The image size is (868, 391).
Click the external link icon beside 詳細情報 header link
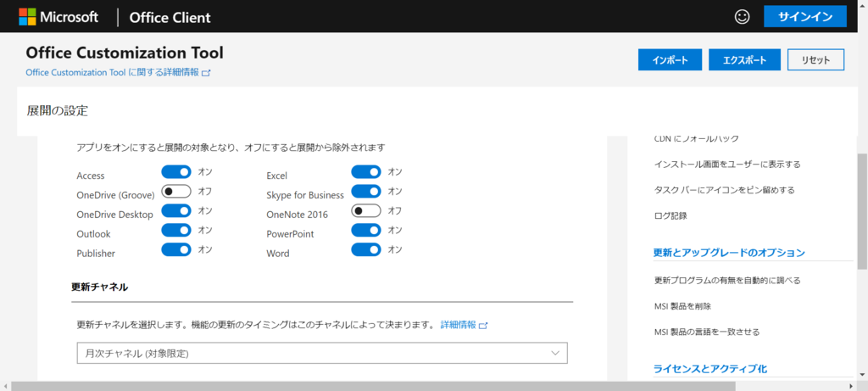[207, 73]
